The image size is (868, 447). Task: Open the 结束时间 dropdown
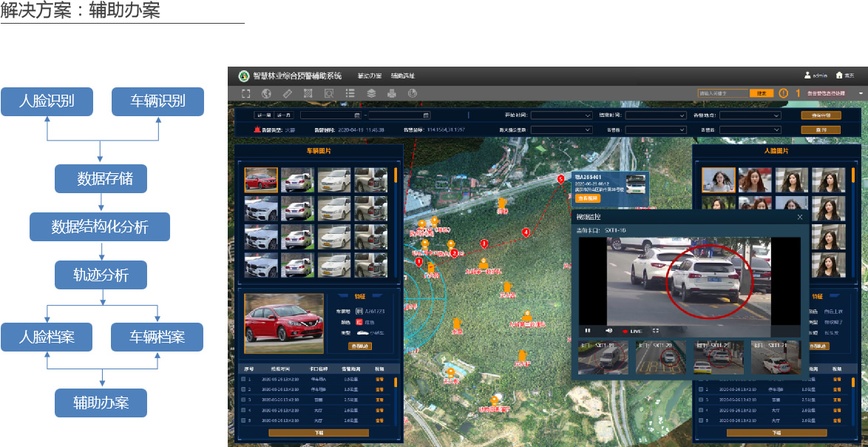click(656, 115)
